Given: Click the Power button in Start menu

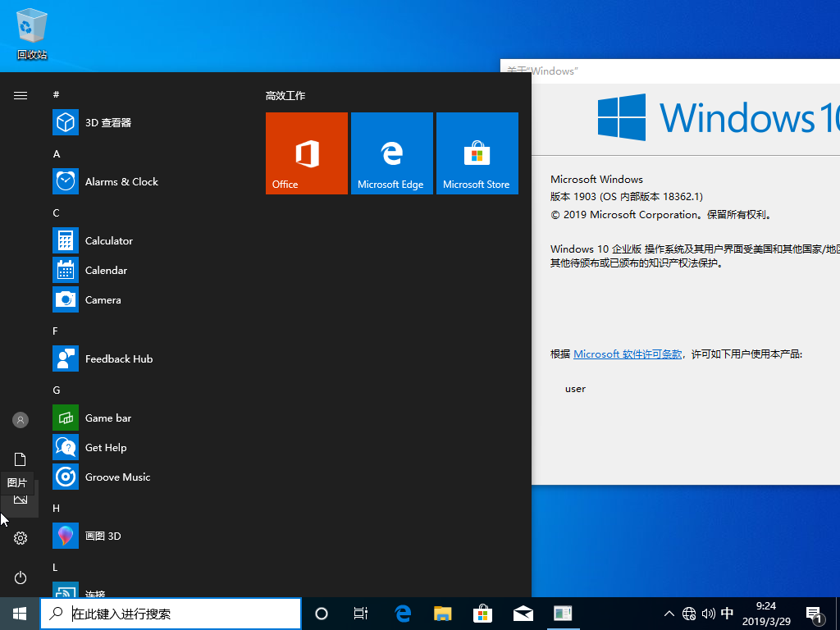Looking at the screenshot, I should coord(21,577).
